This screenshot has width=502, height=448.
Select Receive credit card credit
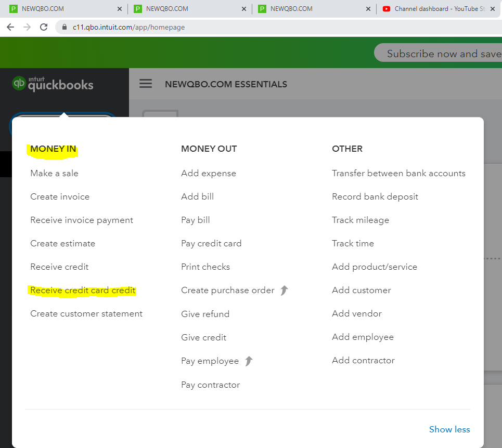click(83, 290)
